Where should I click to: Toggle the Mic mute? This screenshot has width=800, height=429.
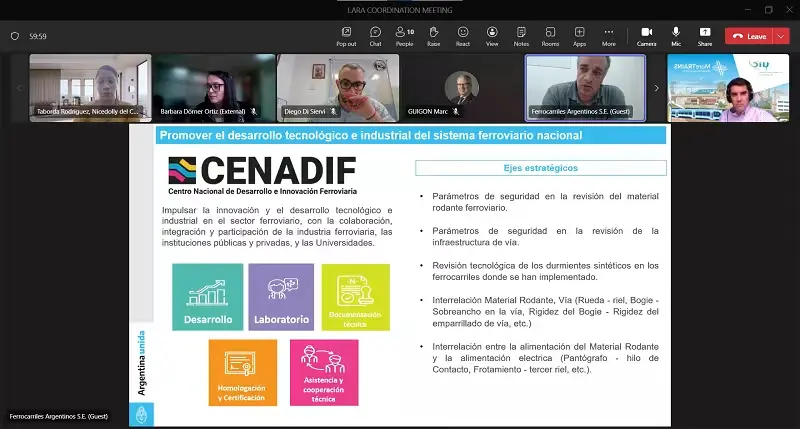pos(676,37)
